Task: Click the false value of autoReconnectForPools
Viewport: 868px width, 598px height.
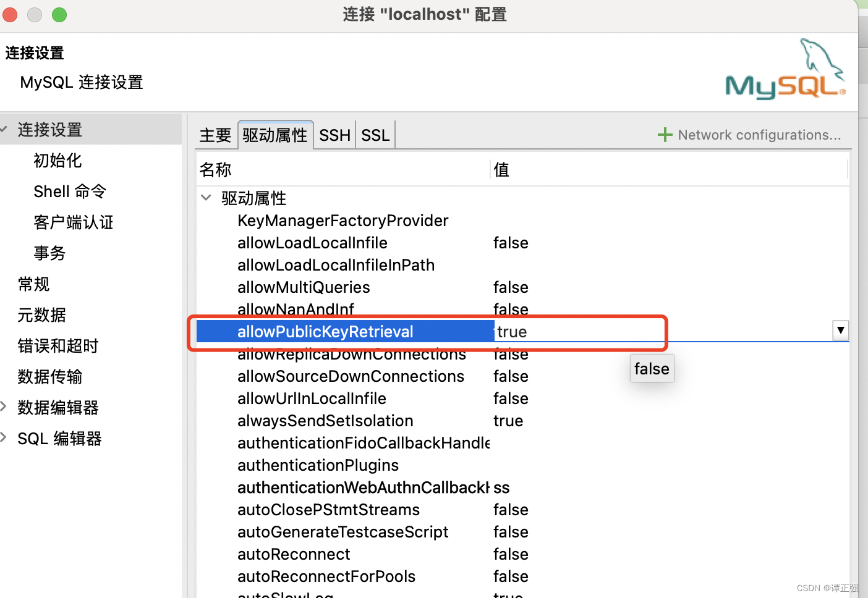Action: tap(511, 576)
